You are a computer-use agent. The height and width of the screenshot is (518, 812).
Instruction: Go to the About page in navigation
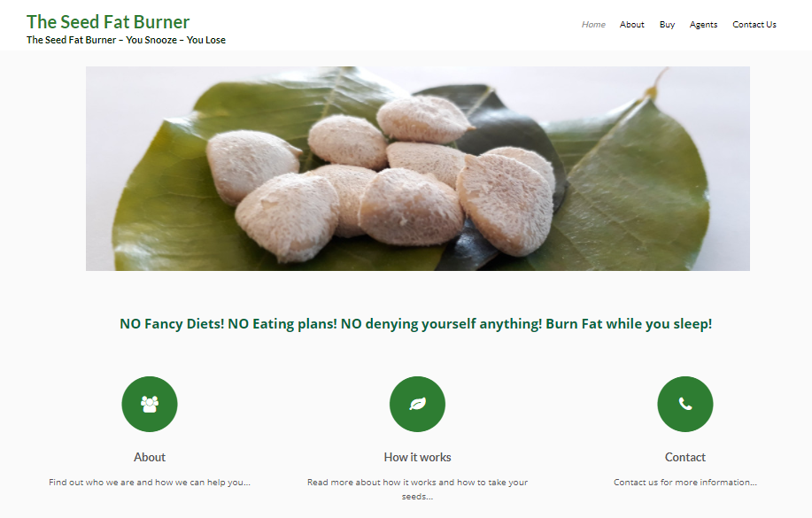[x=631, y=24]
